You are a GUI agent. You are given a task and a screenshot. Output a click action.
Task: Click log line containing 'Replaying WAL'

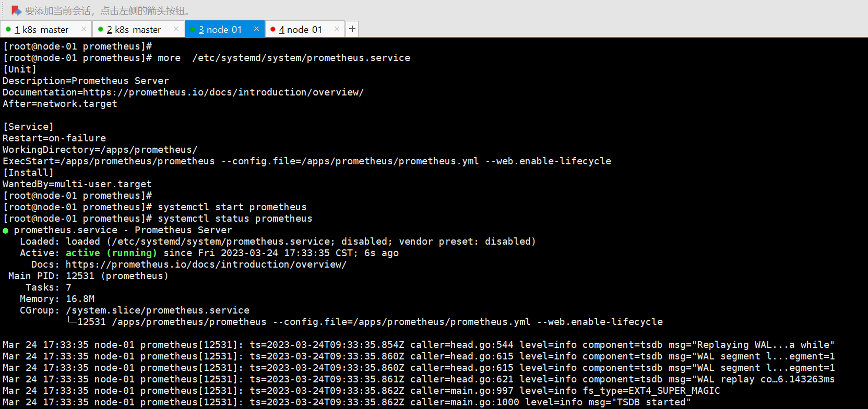click(x=419, y=345)
